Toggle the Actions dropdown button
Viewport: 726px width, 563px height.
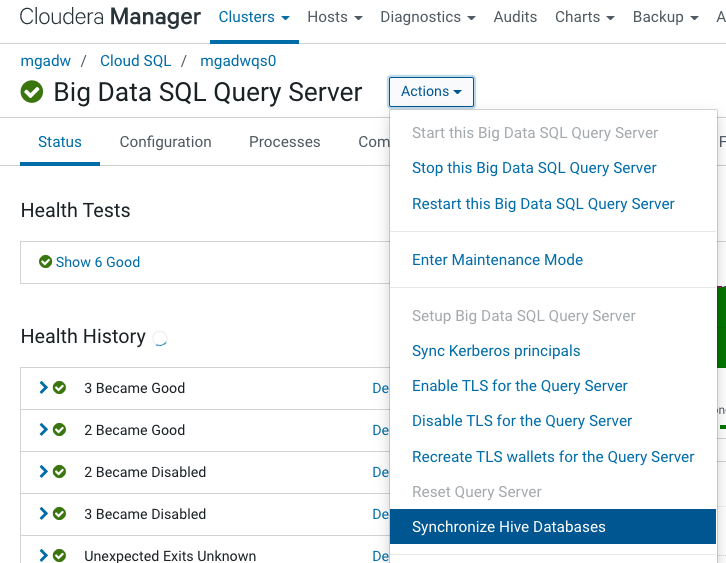tap(431, 92)
